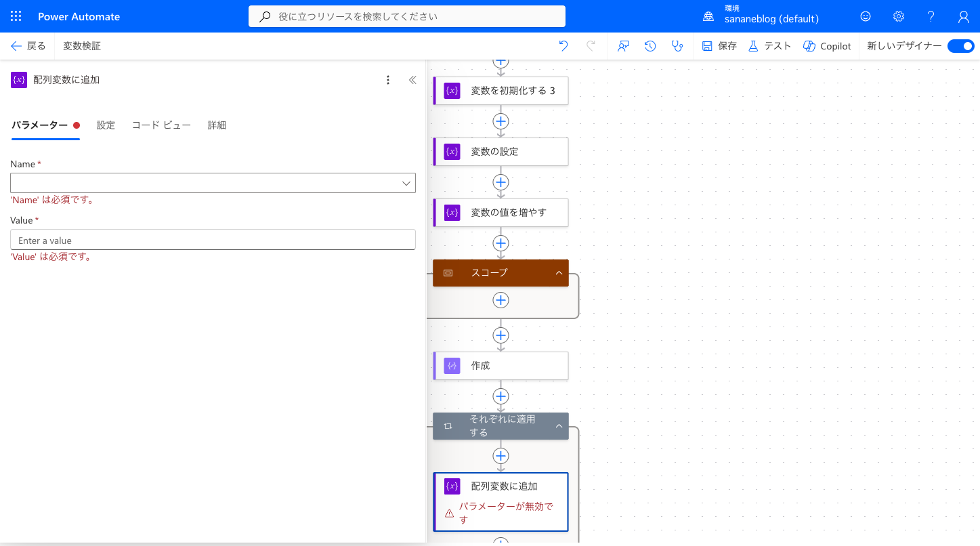The width and height of the screenshot is (980, 546).
Task: Select the 作成 action card
Action: pyautogui.click(x=500, y=366)
